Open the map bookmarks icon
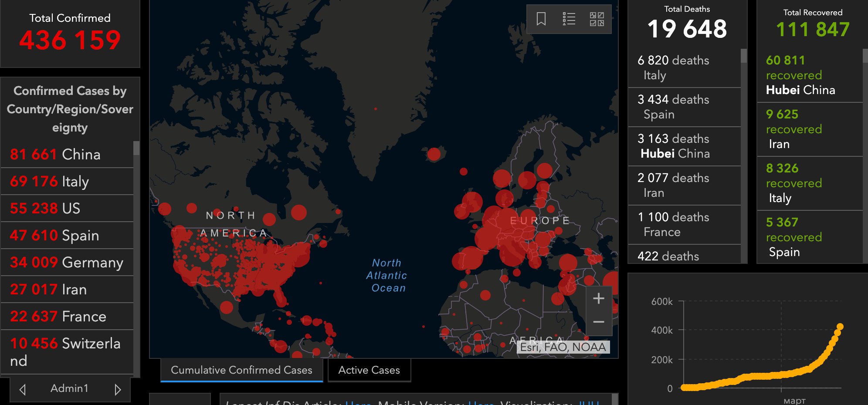The width and height of the screenshot is (868, 405). (x=541, y=19)
